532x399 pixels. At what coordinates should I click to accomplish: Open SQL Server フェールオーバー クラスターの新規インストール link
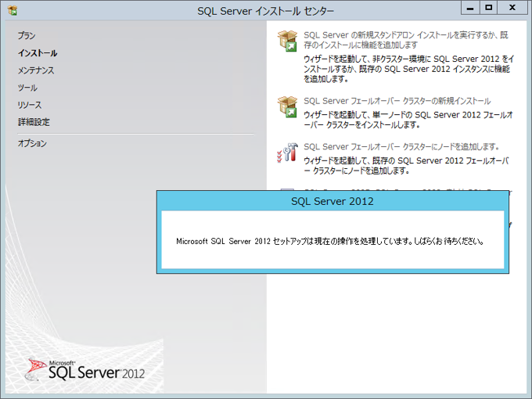pyautogui.click(x=397, y=101)
